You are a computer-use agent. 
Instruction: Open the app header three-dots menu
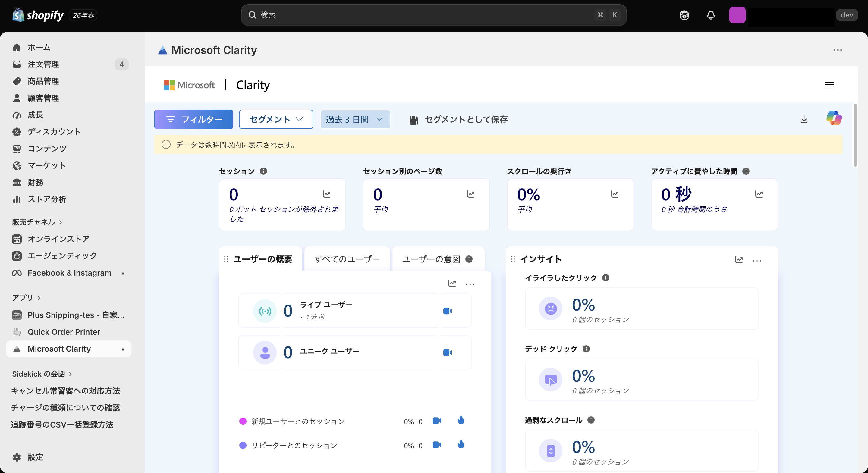click(x=838, y=50)
